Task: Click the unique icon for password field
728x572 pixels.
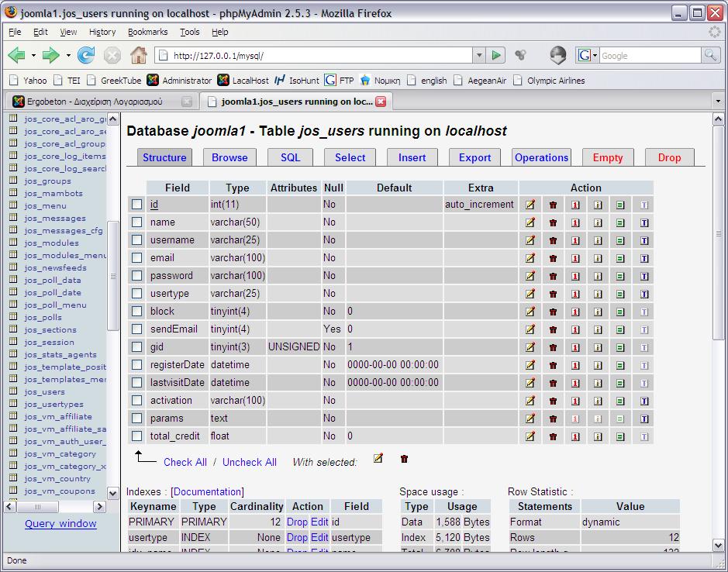Action: tap(620, 276)
